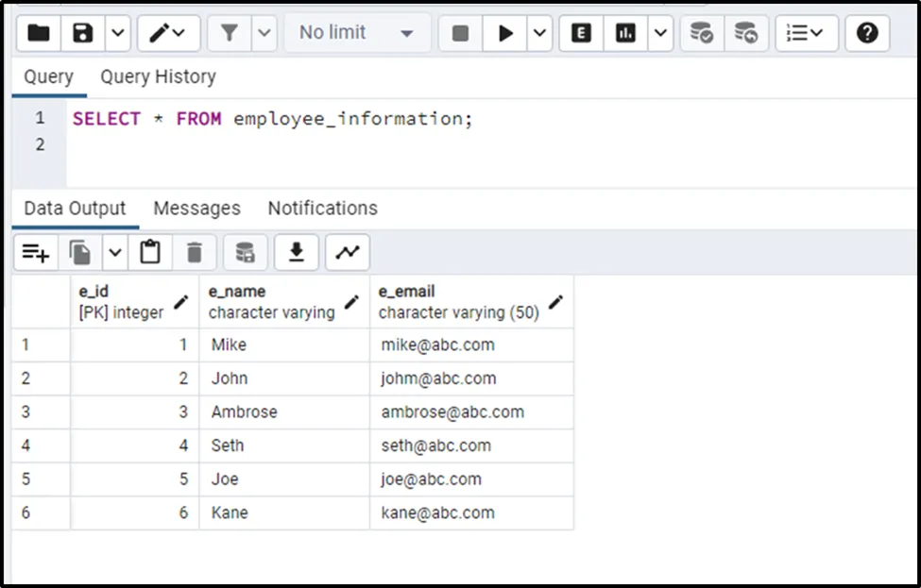Screen dimensions: 921x588
Task: Expand the Execute options dropdown arrow
Action: click(x=539, y=33)
